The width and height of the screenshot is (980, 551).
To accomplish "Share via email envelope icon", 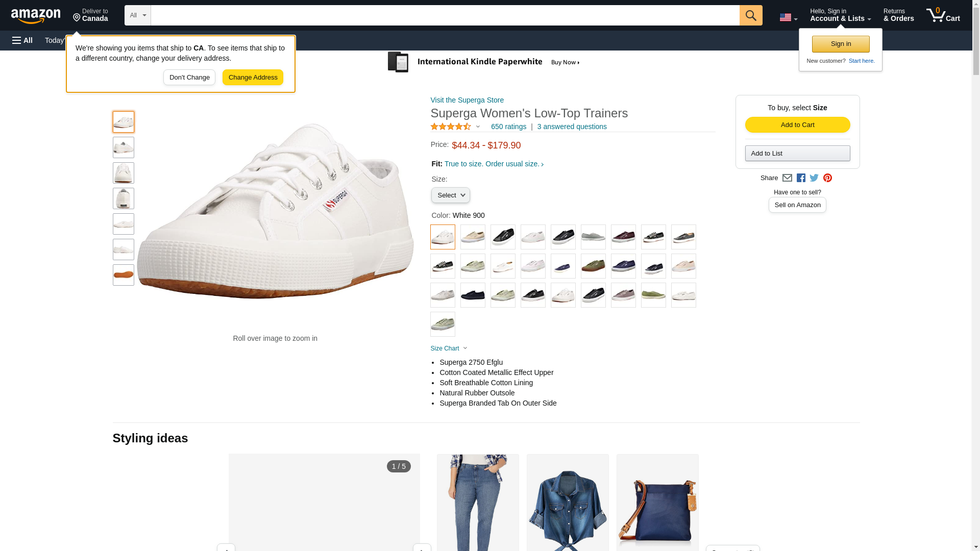I will click(787, 178).
